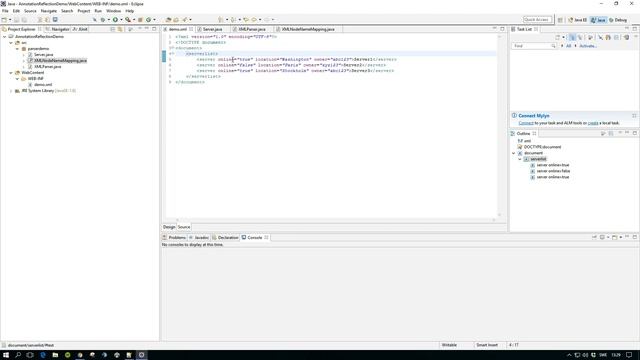Viewport: 640px width, 360px height.
Task: Click the New Java Package icon
Action: click(140, 20)
